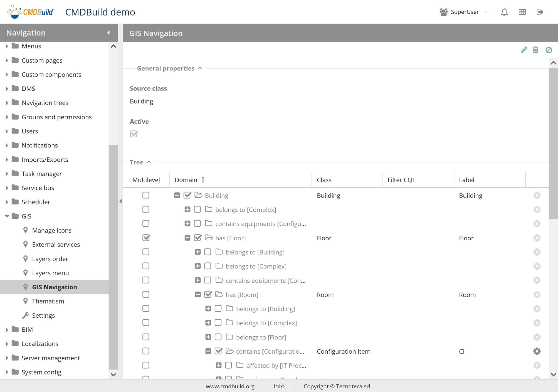Open the Thematism menu item
This screenshot has height=392, width=558.
[x=48, y=301]
